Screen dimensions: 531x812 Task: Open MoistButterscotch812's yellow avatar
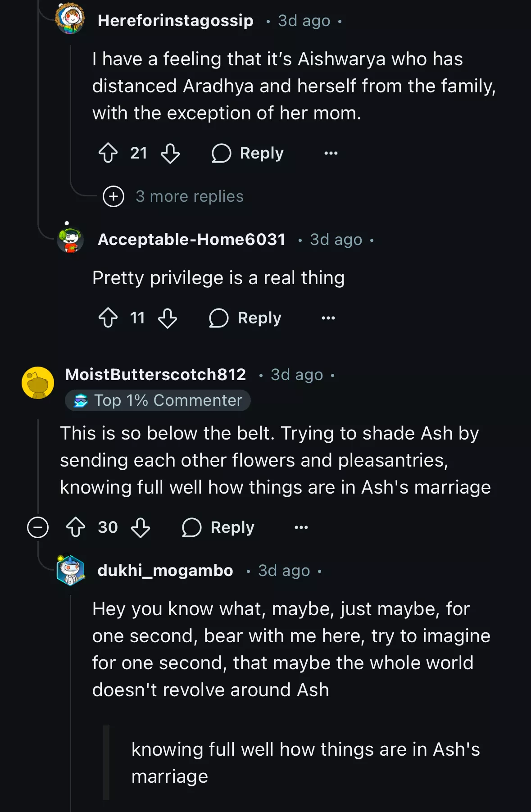[38, 383]
